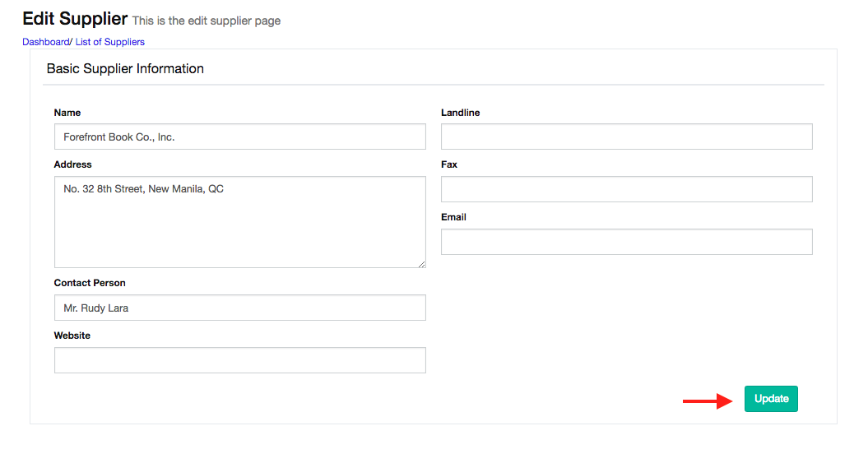Click the Address field label
The height and width of the screenshot is (463, 868).
(72, 164)
